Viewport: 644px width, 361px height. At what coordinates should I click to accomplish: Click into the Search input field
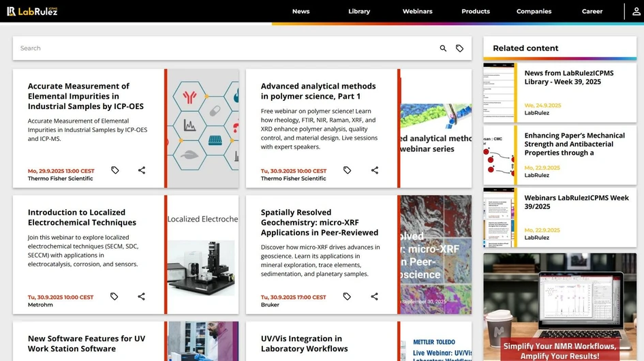225,48
